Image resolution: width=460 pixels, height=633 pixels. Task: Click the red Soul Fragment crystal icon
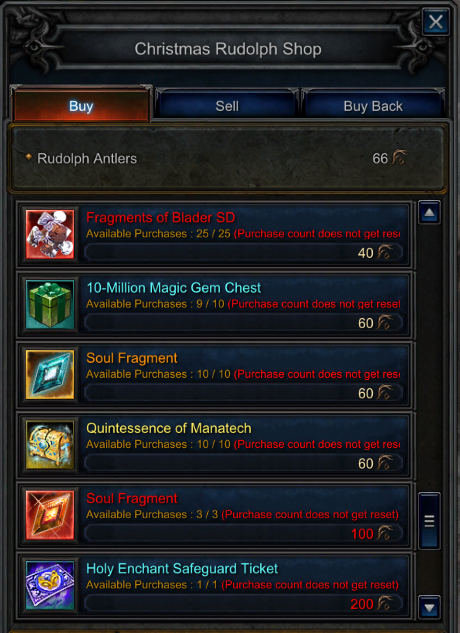50,515
